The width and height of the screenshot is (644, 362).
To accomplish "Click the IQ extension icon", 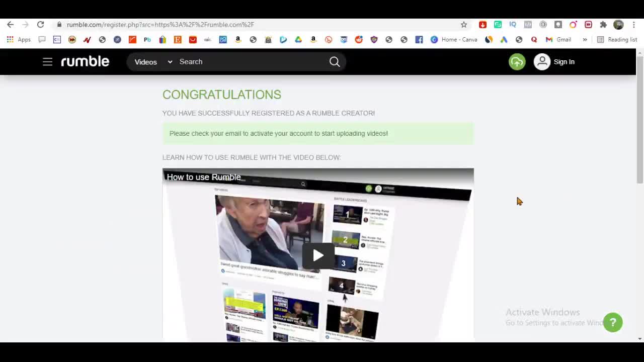I will pyautogui.click(x=513, y=25).
